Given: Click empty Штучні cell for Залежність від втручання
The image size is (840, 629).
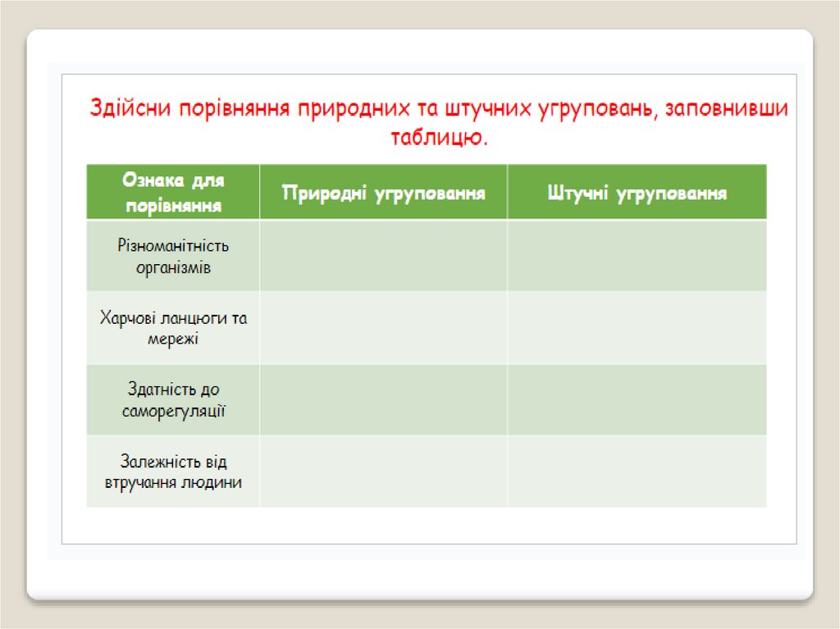Looking at the screenshot, I should click(637, 471).
